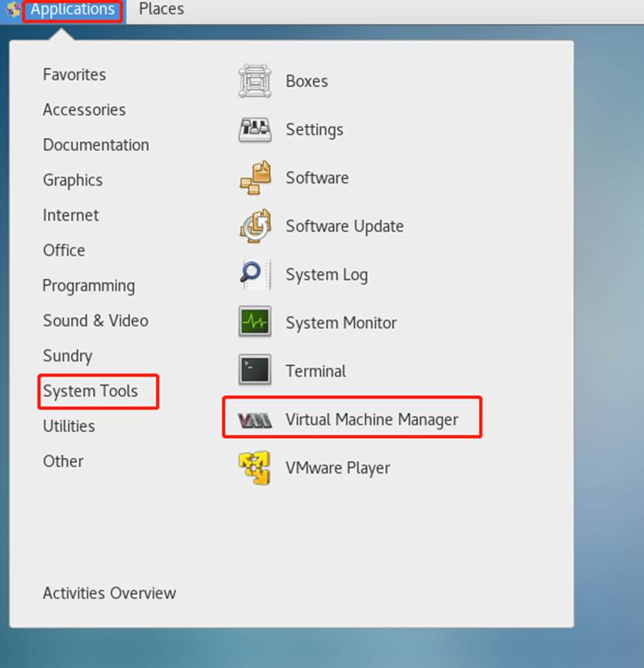
Task: Click the VMware Player label
Action: point(338,468)
